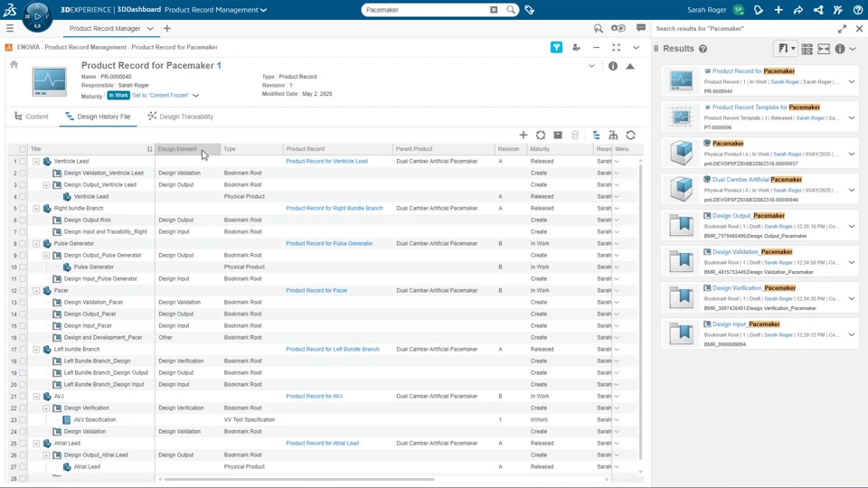Click the hierarchy view icon
The height and width of the screenshot is (488, 868).
pos(613,135)
